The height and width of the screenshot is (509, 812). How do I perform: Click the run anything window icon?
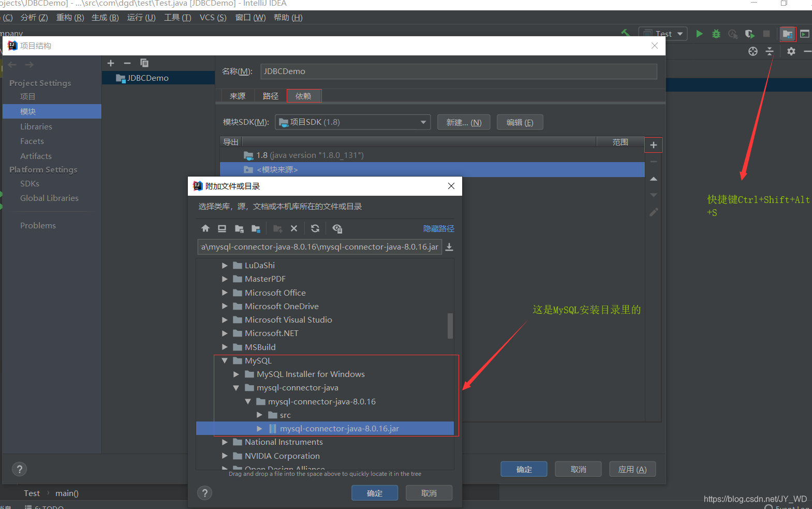[805, 34]
